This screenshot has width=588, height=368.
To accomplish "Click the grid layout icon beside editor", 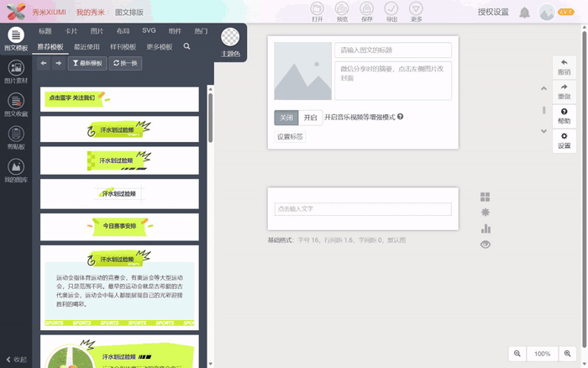I will 485,197.
